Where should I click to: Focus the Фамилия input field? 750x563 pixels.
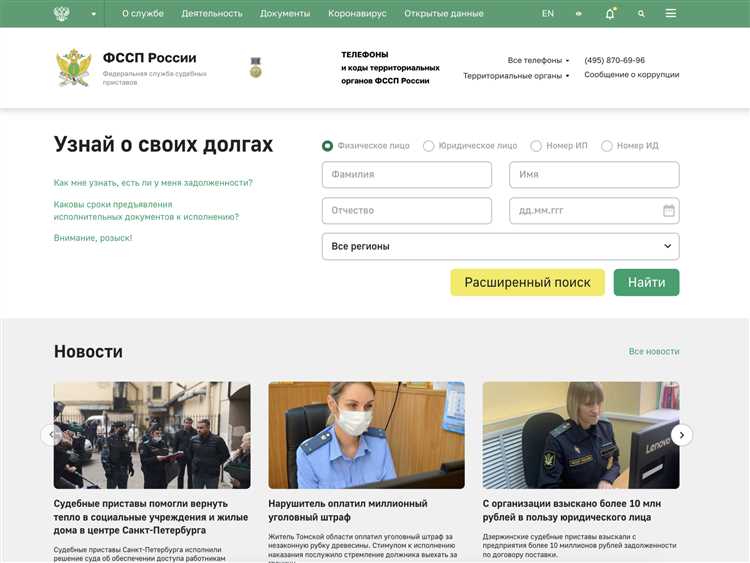(407, 175)
